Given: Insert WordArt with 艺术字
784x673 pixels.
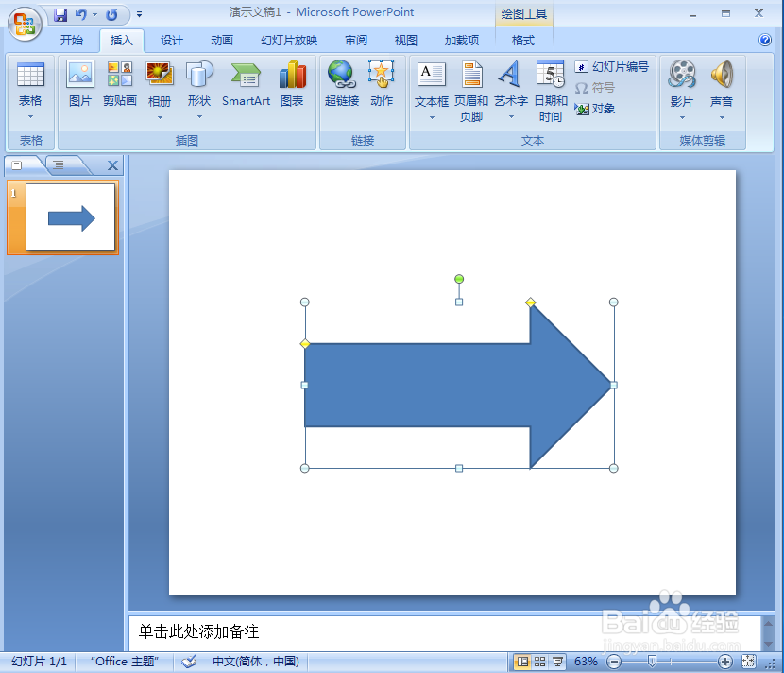Looking at the screenshot, I should click(x=510, y=84).
